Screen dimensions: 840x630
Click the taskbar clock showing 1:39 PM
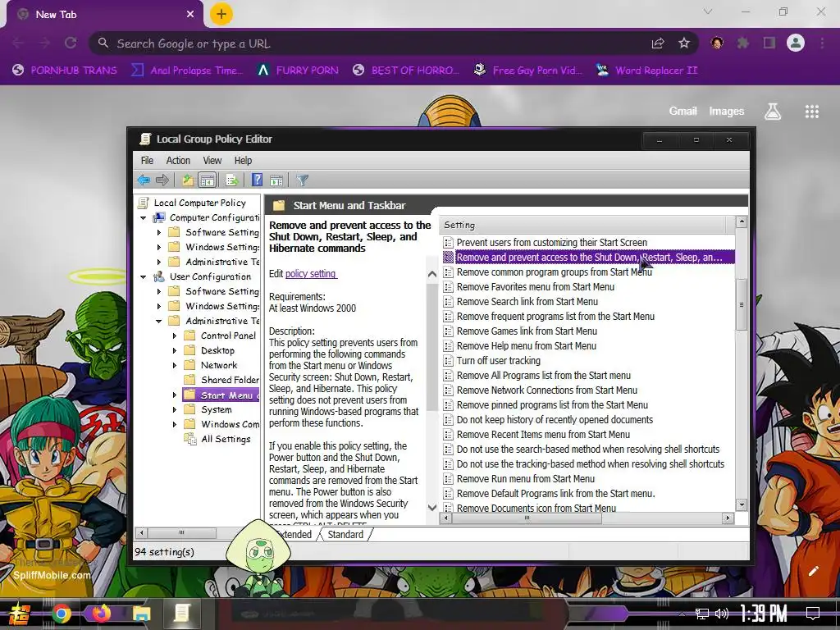(x=764, y=614)
